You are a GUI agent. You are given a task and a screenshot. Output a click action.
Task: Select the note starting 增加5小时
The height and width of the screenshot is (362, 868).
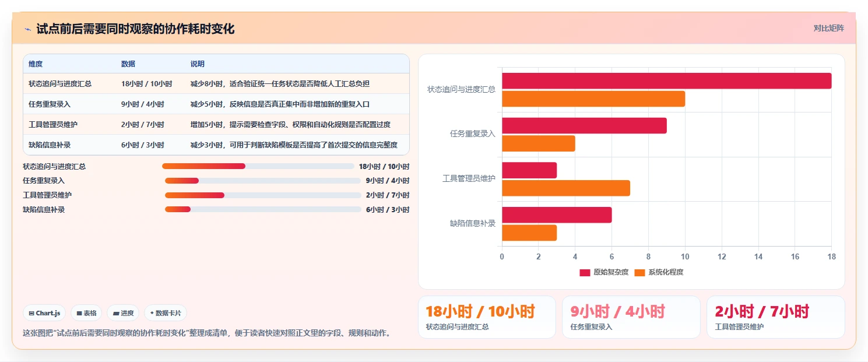(x=290, y=125)
